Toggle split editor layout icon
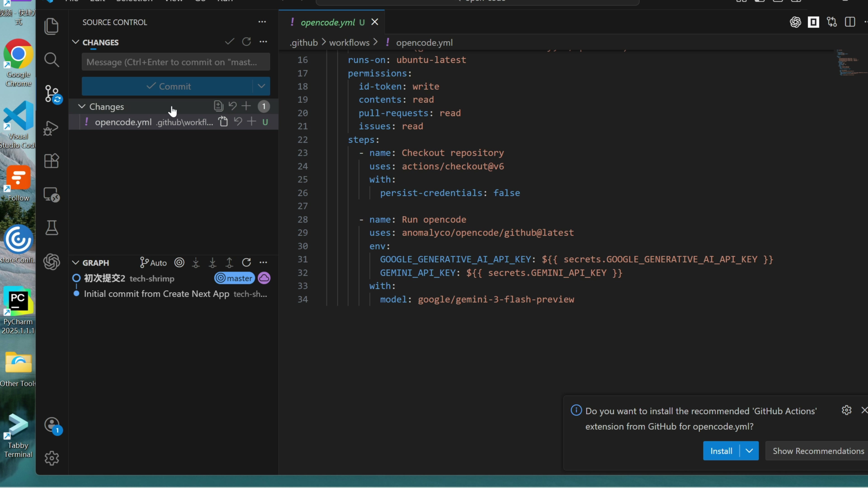 [850, 22]
